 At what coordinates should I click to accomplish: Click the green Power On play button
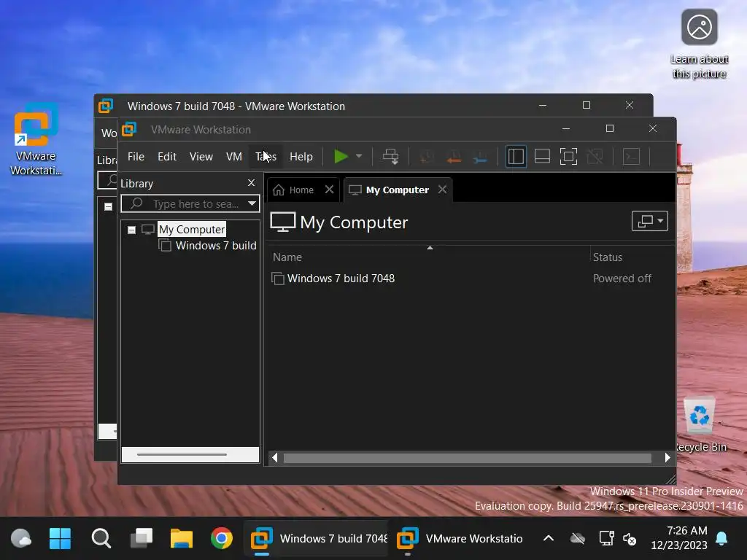click(x=341, y=156)
